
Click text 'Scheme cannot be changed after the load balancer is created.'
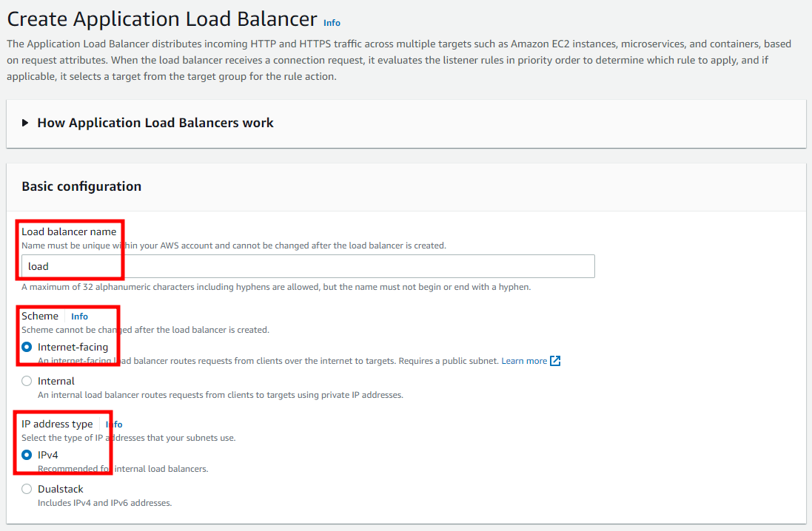145,330
